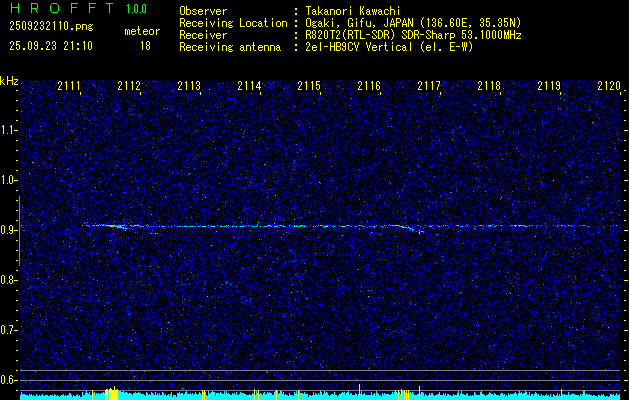Click the 0.7 kHz axis label
Screen dimensions: 629x400
(x=8, y=330)
